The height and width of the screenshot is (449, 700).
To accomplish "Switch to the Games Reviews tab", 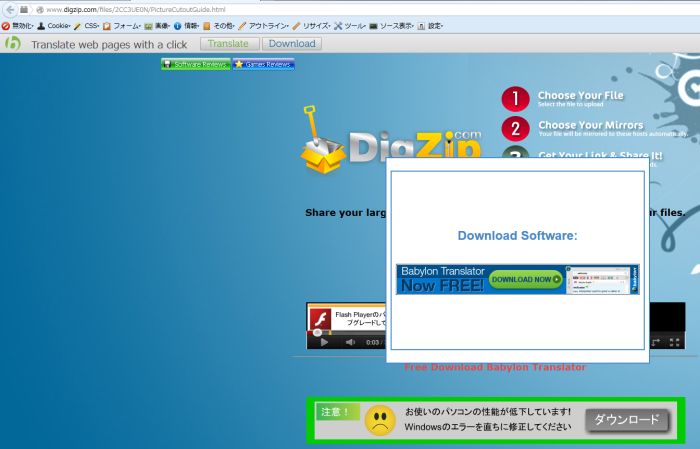I will 263,64.
